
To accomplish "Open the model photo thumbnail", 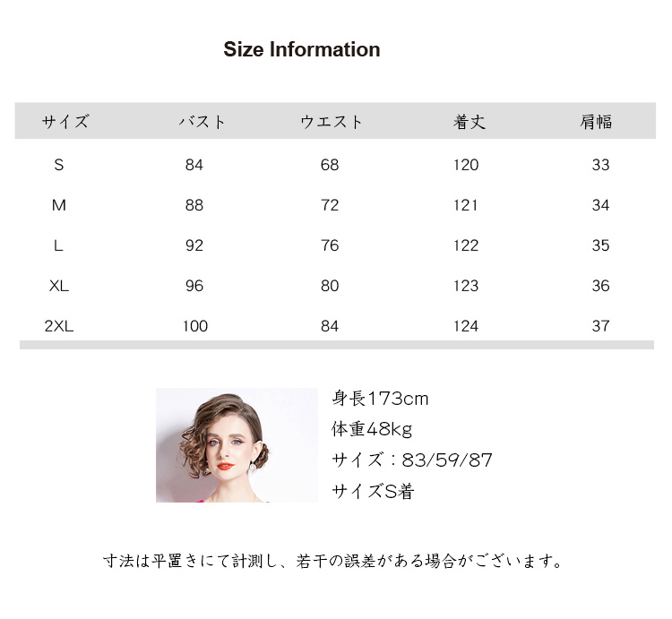I will 237,445.
